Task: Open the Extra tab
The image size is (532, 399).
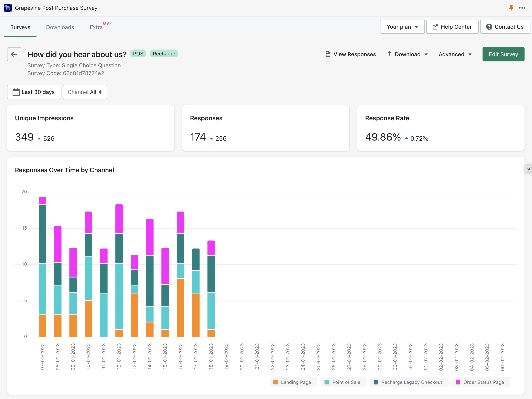Action: pyautogui.click(x=96, y=27)
